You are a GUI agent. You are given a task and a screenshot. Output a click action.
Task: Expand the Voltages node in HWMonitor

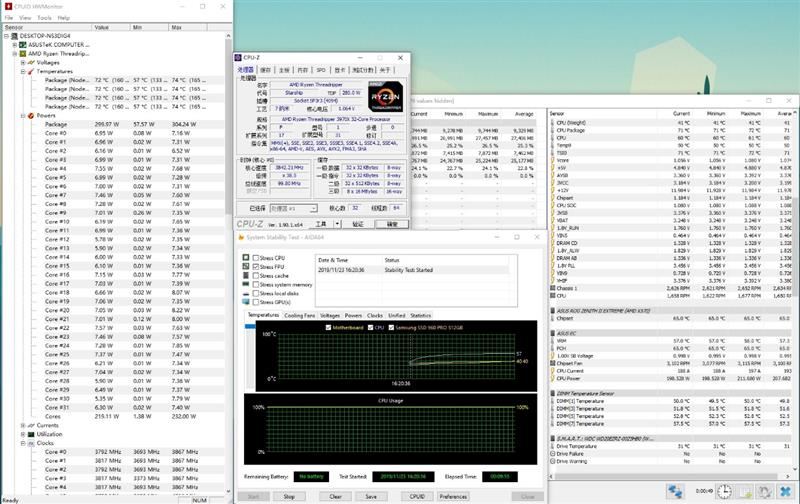point(23,62)
